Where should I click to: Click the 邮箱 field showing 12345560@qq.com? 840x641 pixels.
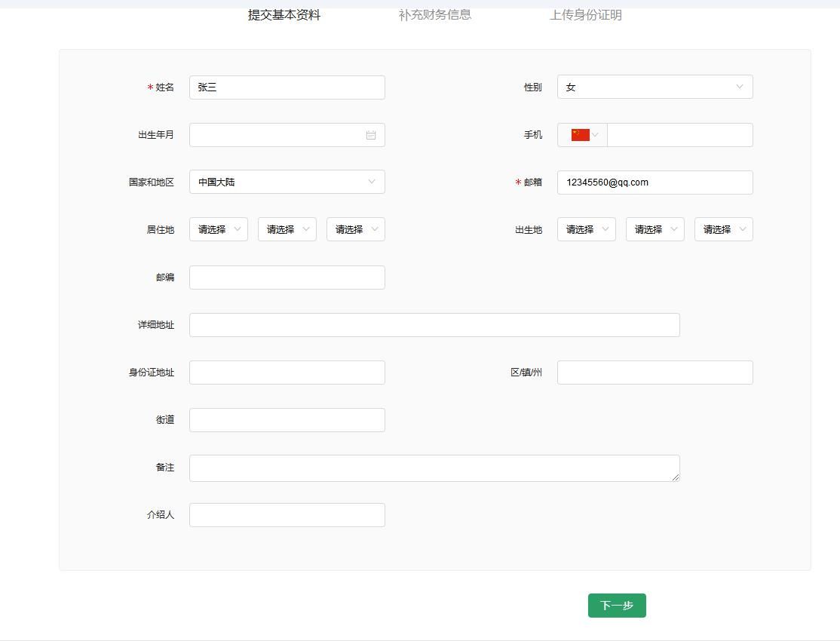click(x=653, y=182)
